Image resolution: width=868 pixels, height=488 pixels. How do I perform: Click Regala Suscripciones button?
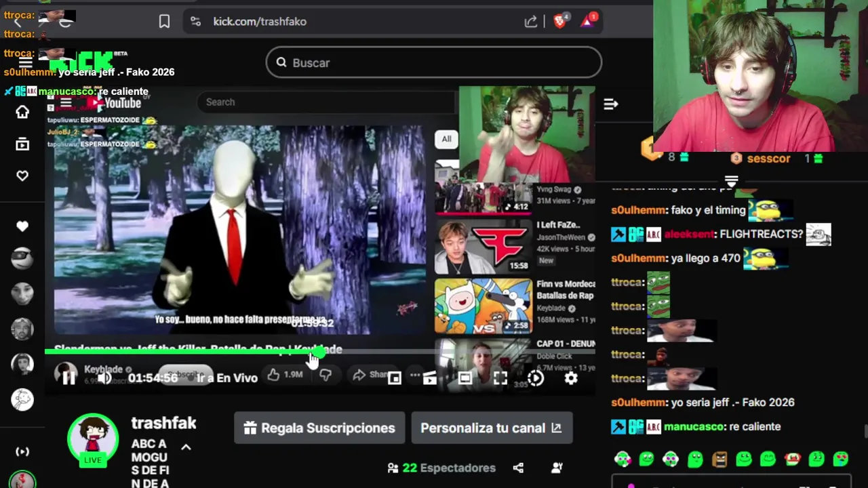click(319, 428)
